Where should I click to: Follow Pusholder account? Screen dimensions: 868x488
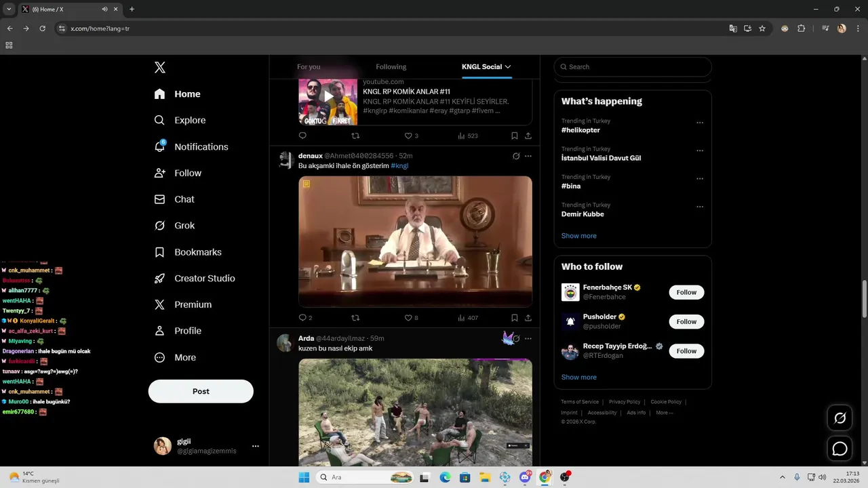coord(686,321)
